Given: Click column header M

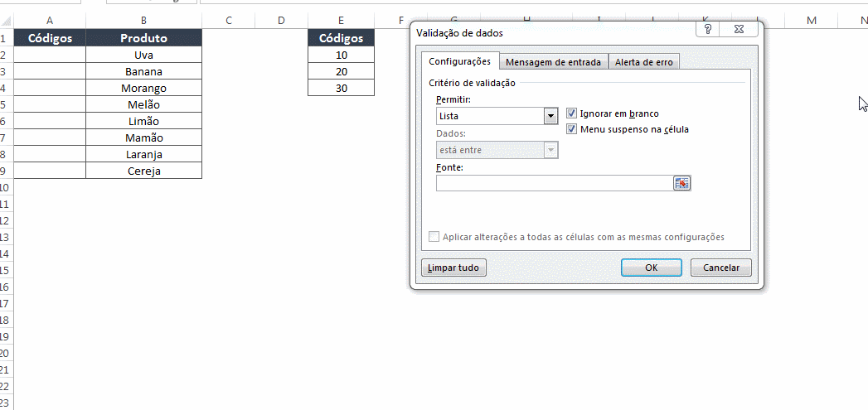Looking at the screenshot, I should point(810,20).
